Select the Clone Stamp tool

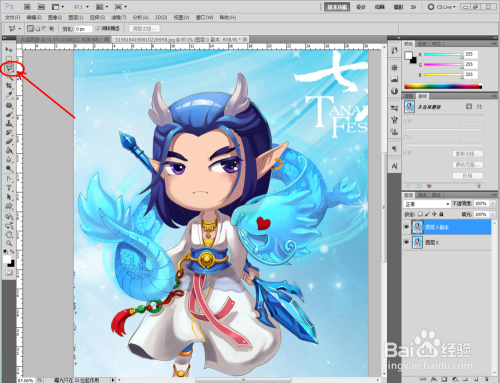pyautogui.click(x=9, y=123)
